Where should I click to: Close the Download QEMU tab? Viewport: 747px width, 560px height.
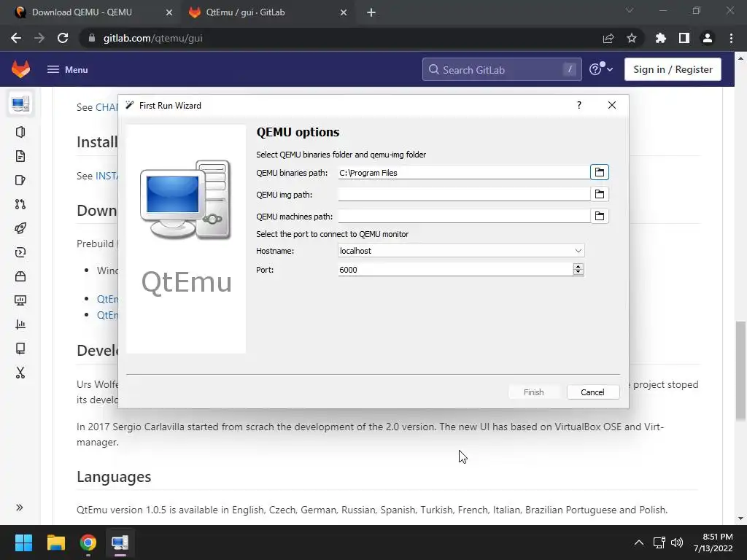click(x=169, y=12)
